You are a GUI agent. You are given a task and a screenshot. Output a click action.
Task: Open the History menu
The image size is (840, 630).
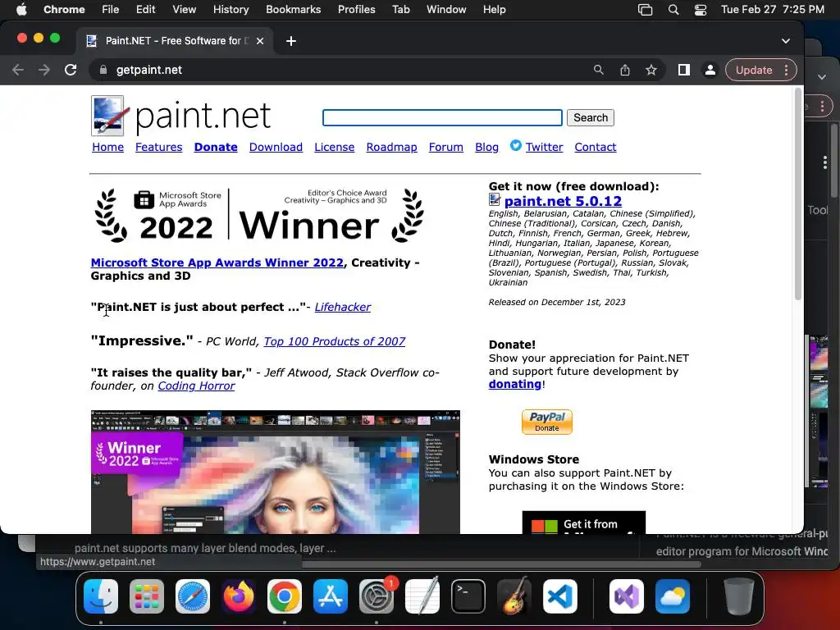(x=231, y=9)
